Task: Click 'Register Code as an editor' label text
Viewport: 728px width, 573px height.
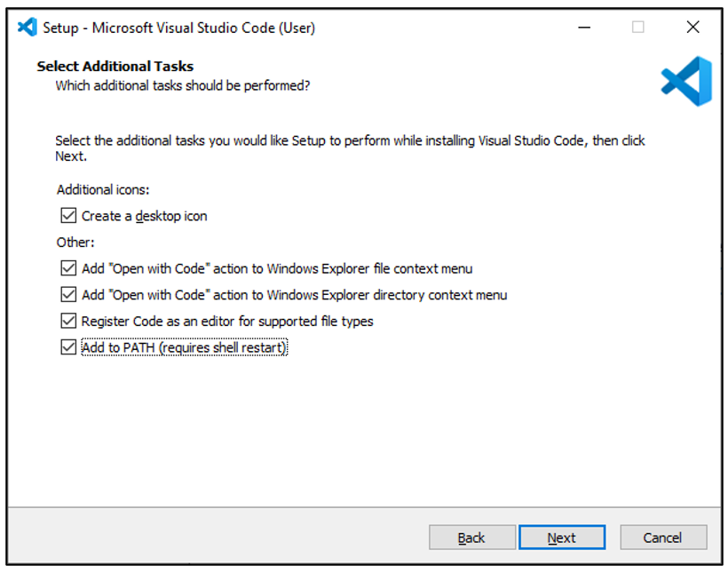Action: pyautogui.click(x=227, y=322)
